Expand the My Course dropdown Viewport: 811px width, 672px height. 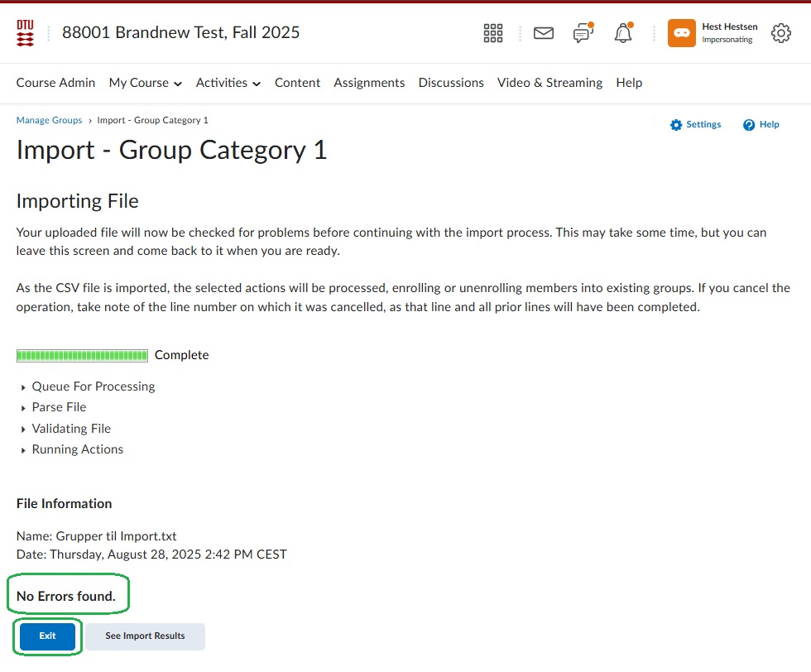[x=146, y=83]
